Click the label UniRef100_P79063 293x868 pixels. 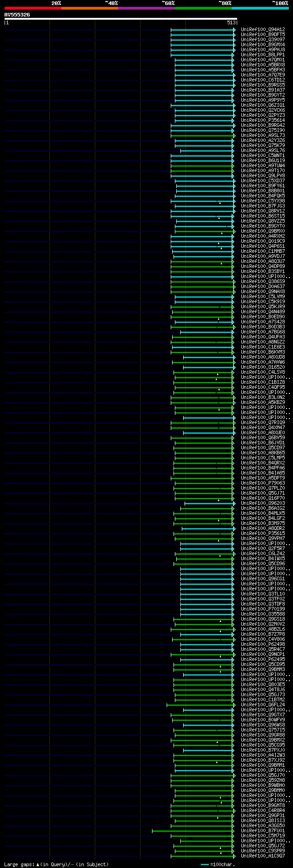click(x=263, y=483)
